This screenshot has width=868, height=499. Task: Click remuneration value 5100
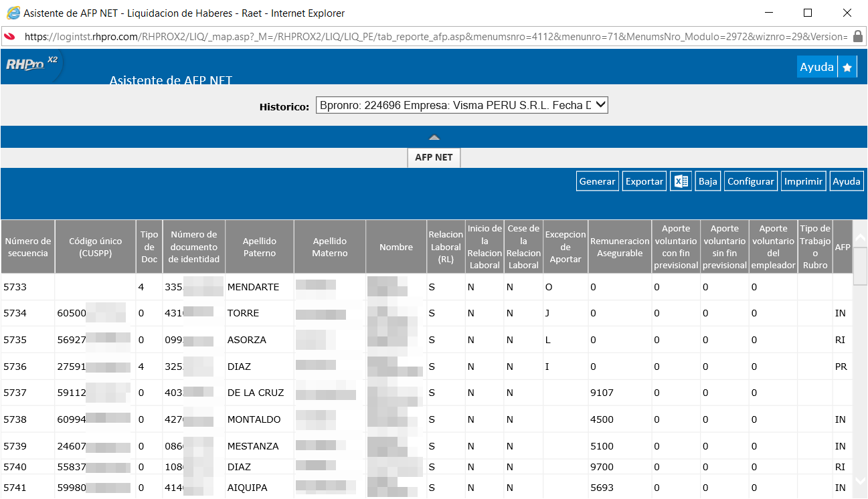[x=602, y=446]
